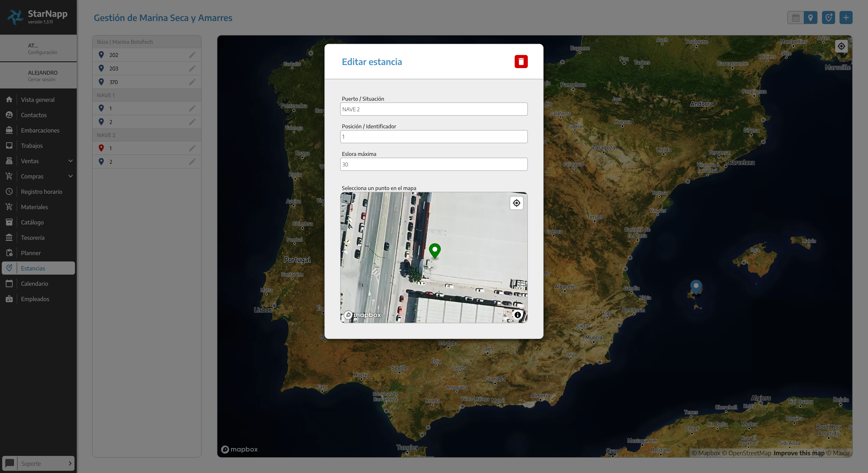Click the green marker on mini map

tap(435, 250)
